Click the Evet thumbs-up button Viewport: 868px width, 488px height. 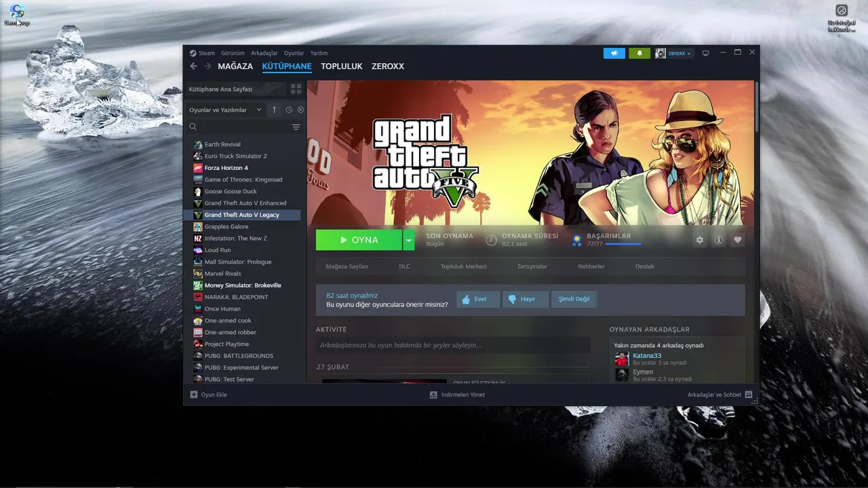[478, 299]
